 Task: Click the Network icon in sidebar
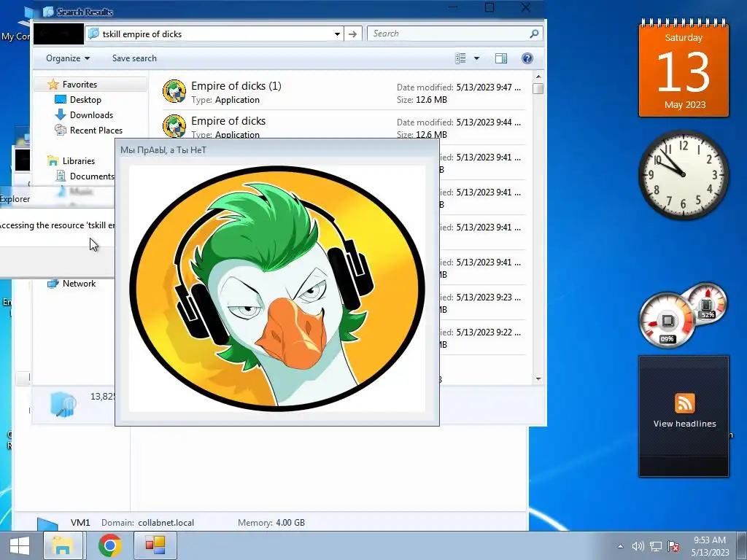53,284
